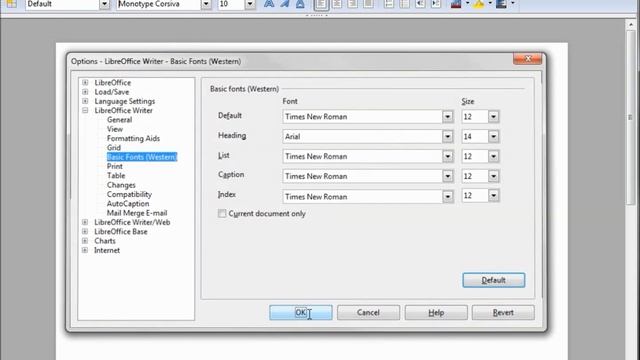Toggle Italic formatting in Writer toolbar
Viewport: 640px width, 360px height.
pyautogui.click(x=284, y=4)
